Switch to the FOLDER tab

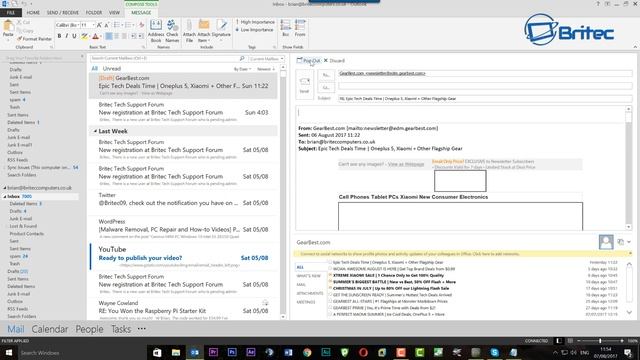point(94,13)
